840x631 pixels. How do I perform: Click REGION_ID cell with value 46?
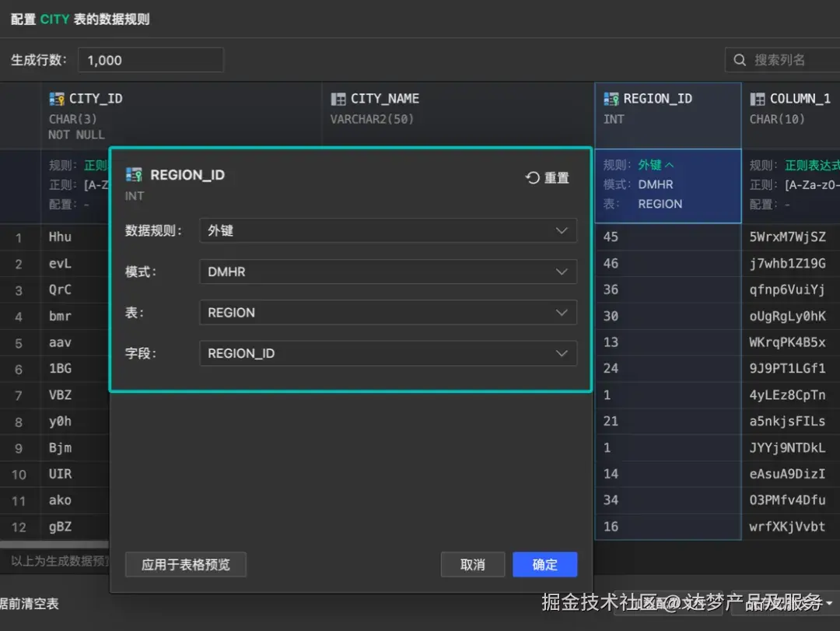(668, 263)
